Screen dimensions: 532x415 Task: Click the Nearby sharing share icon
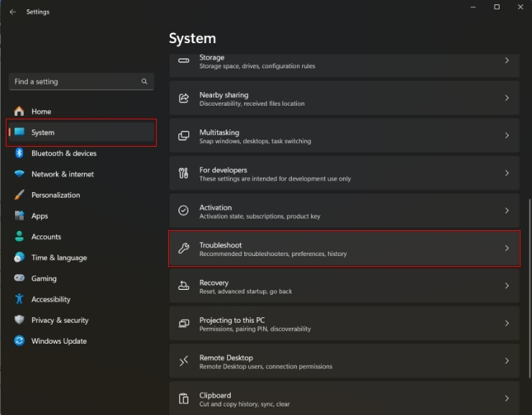click(183, 98)
